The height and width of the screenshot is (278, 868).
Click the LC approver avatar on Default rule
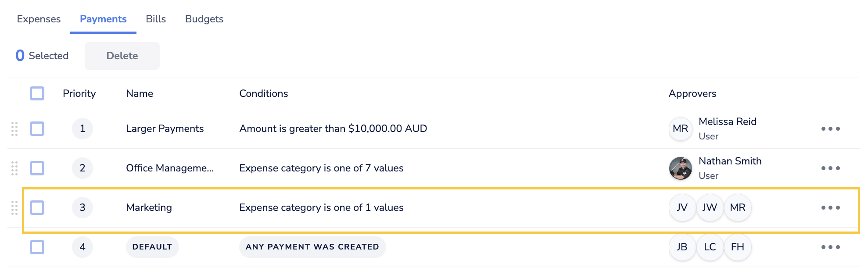(x=710, y=247)
